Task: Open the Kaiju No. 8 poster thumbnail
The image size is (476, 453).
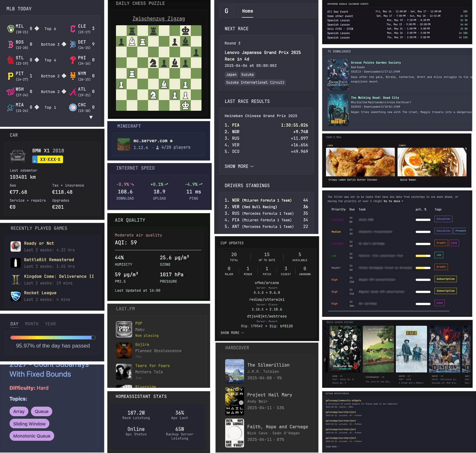Action: pos(345,349)
